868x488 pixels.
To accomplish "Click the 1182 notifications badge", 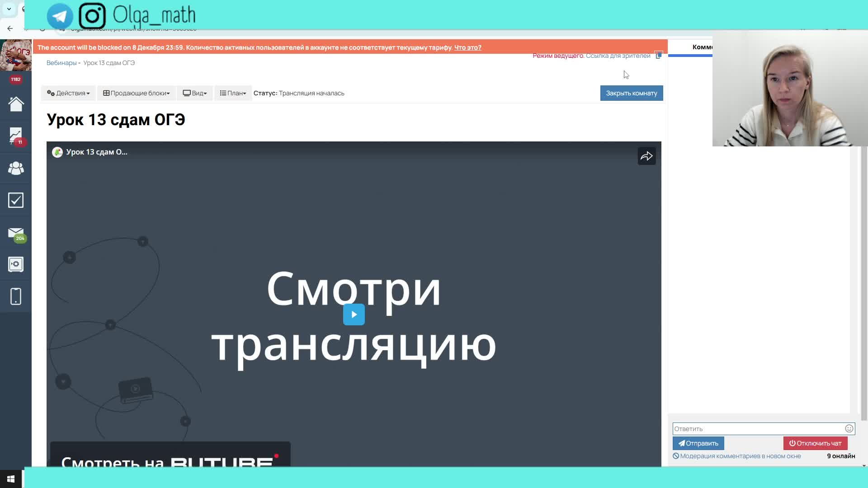I will point(16,79).
